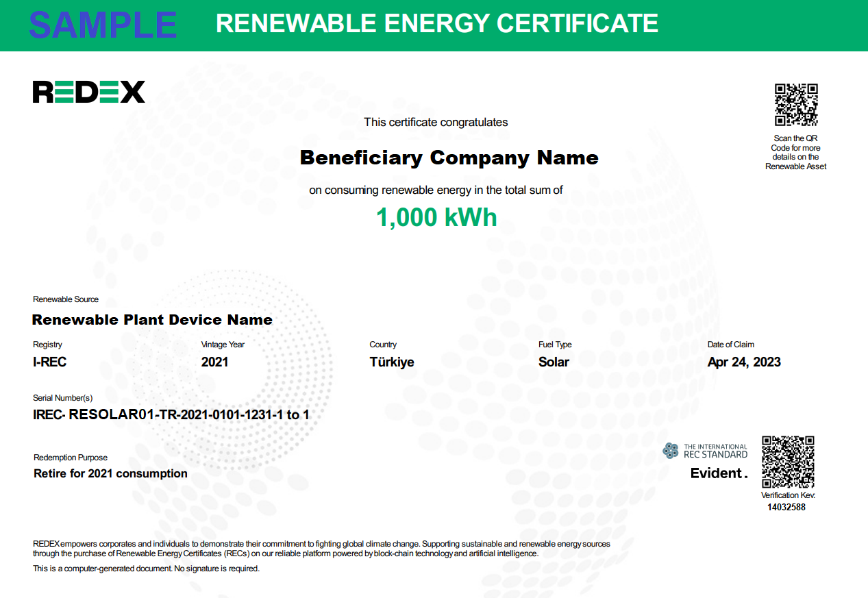The height and width of the screenshot is (598, 868).
Task: Click the Evident logo text
Action: (x=718, y=473)
